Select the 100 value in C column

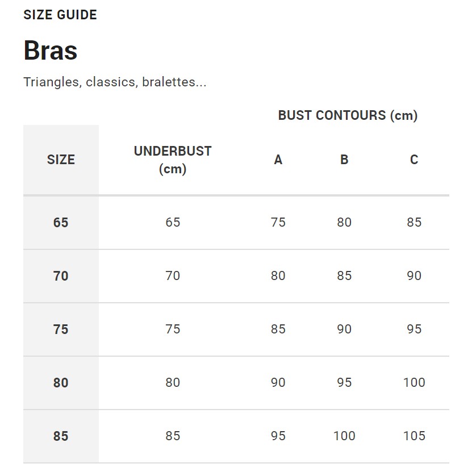(x=414, y=382)
